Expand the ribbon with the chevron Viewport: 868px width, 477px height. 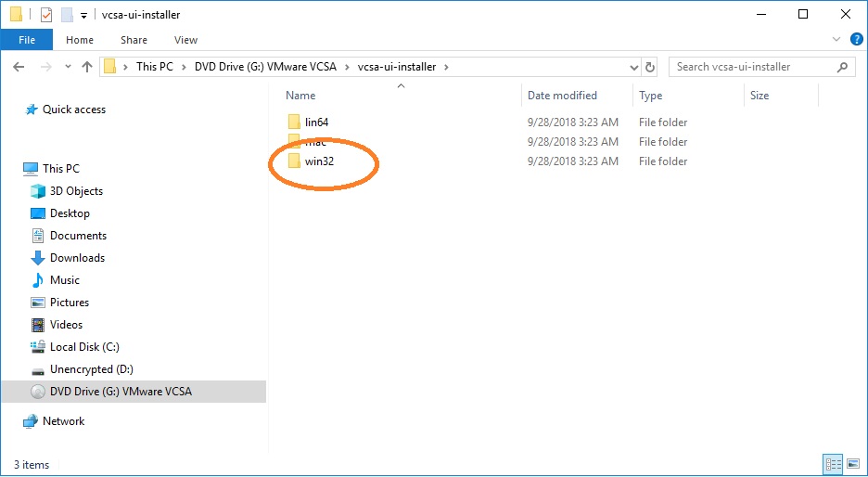pyautogui.click(x=836, y=39)
